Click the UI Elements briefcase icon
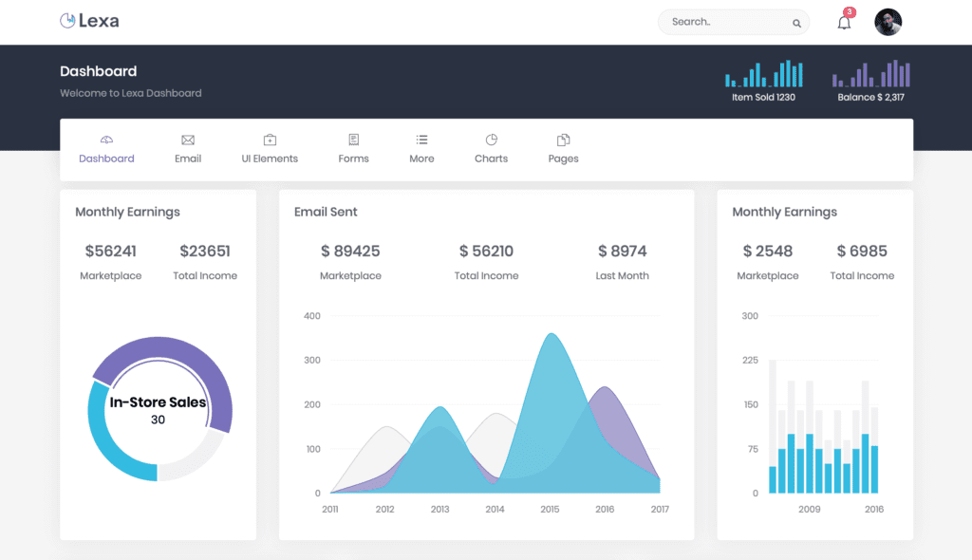Screen dimensions: 972x560 click(x=270, y=140)
